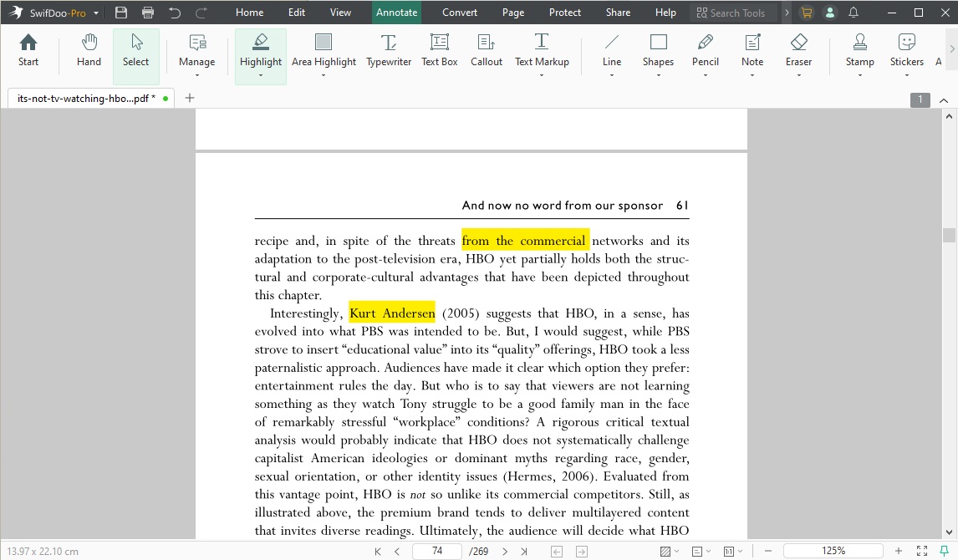Open the SwifDoo-Pro application menu dropdown

coord(96,13)
